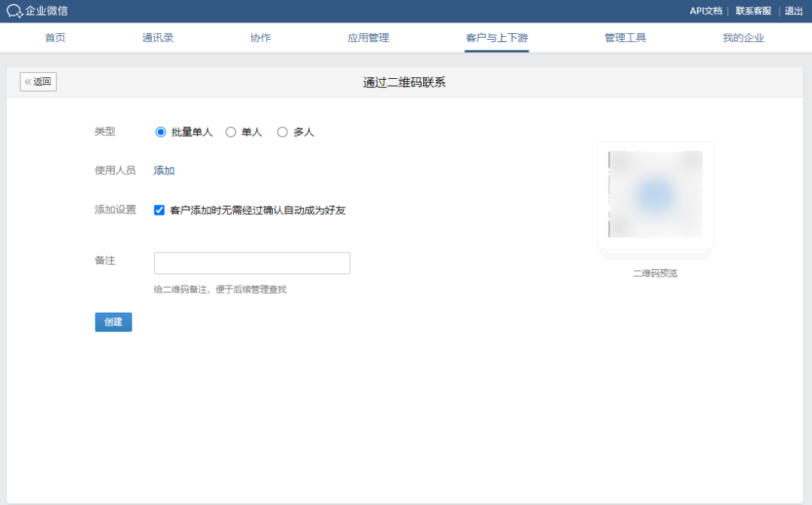Click the 类型 field label
This screenshot has width=812, height=505.
click(105, 132)
